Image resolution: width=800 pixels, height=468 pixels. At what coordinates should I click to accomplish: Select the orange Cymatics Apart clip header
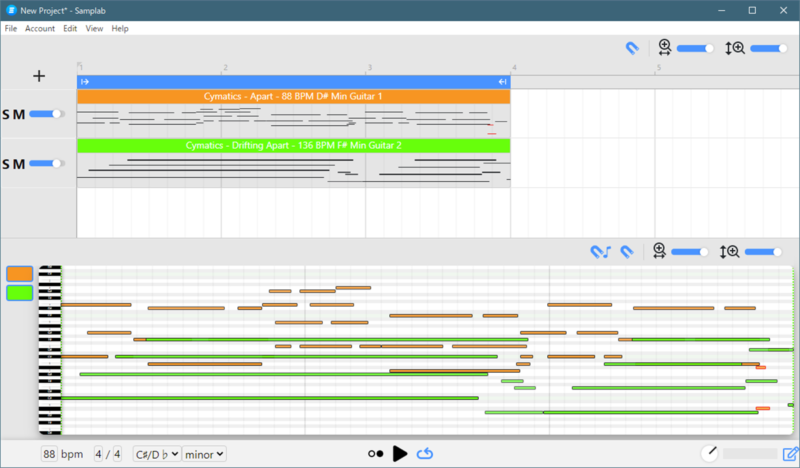pos(293,97)
